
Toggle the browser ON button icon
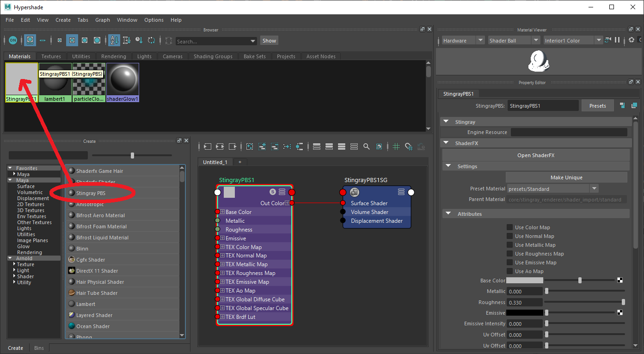(x=13, y=41)
